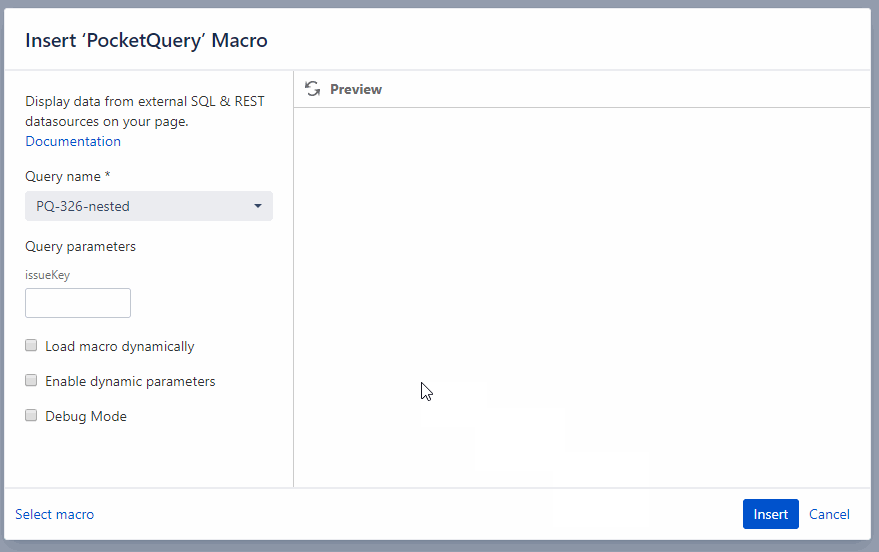Focus the issueKey input field
Image resolution: width=879 pixels, height=552 pixels.
[78, 303]
